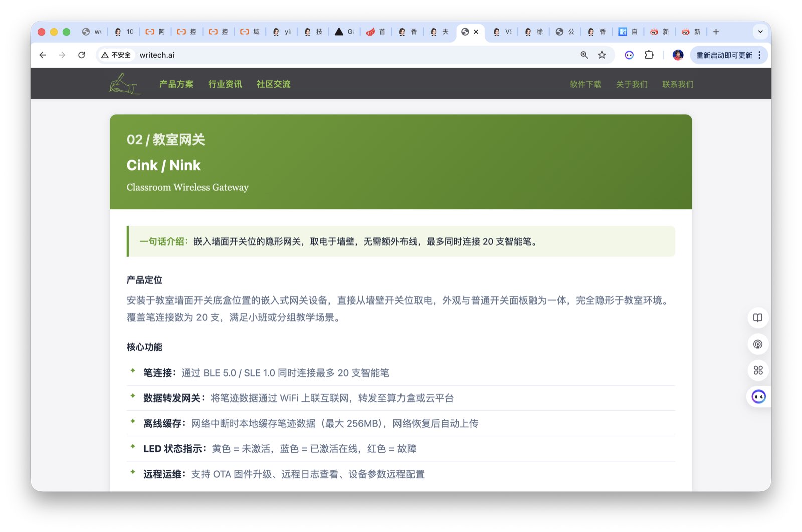The height and width of the screenshot is (532, 802).
Task: Click 'Classroom Wireless Gateway' subtitle
Action: click(187, 187)
